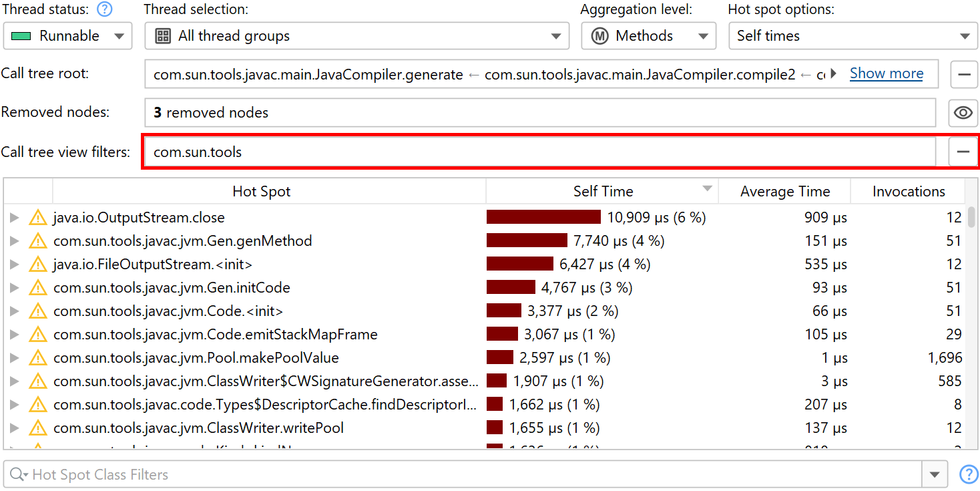The width and height of the screenshot is (980, 491).
Task: Open the Hot spot options Self times dropdown
Action: click(852, 36)
